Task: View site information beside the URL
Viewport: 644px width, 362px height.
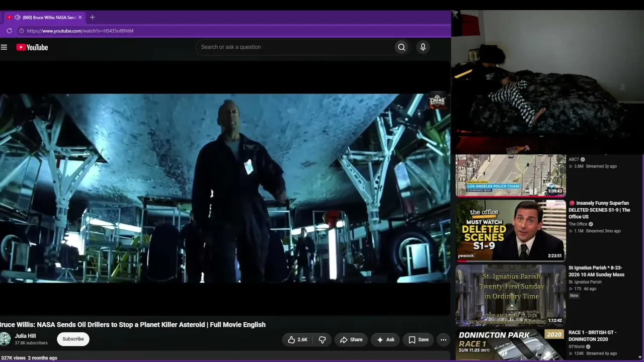Action: coord(21,31)
